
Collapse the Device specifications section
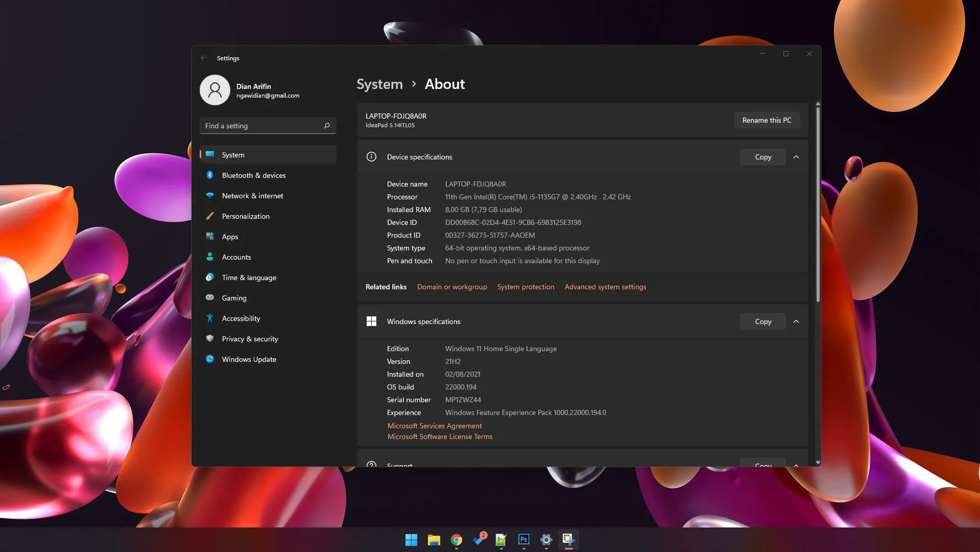click(796, 157)
